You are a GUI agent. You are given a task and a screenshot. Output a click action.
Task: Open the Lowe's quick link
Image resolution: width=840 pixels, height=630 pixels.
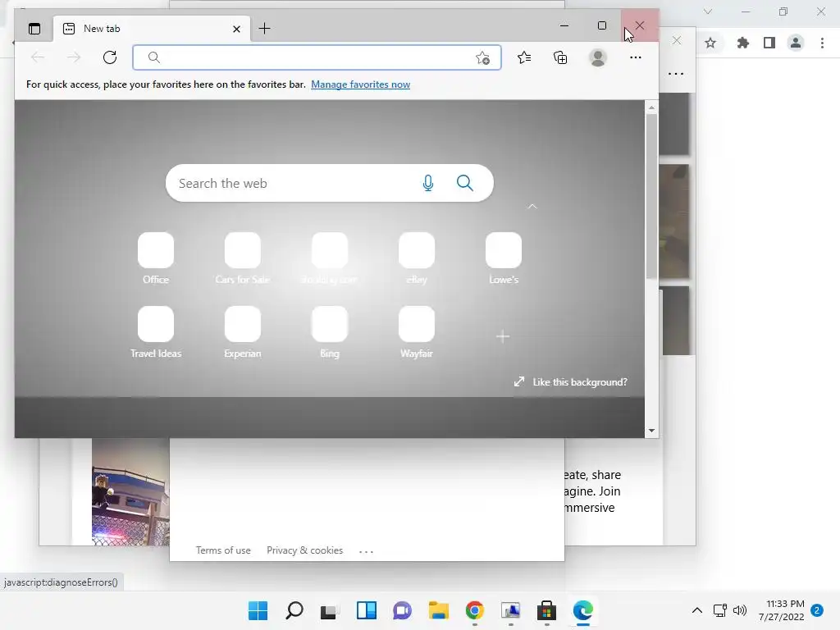coord(504,258)
